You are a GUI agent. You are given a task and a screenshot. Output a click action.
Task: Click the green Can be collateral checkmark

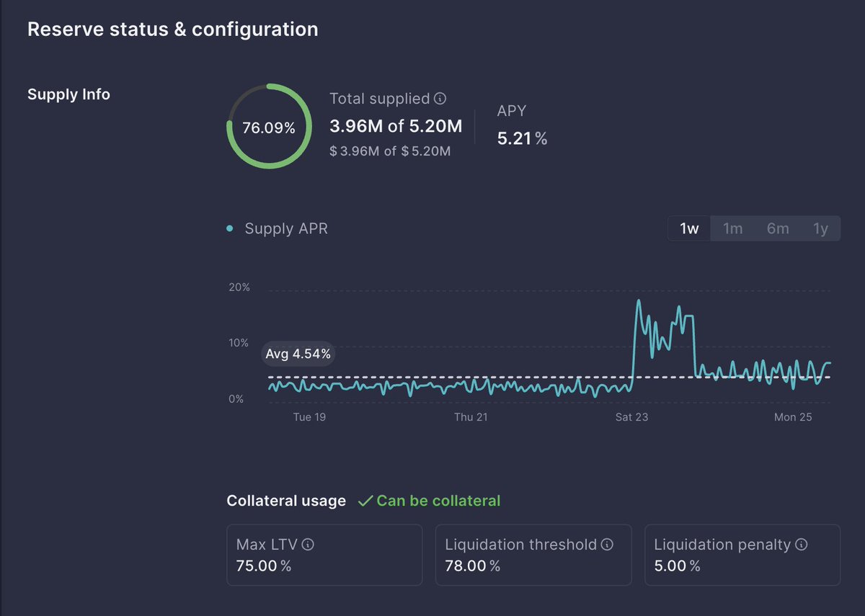pos(365,501)
